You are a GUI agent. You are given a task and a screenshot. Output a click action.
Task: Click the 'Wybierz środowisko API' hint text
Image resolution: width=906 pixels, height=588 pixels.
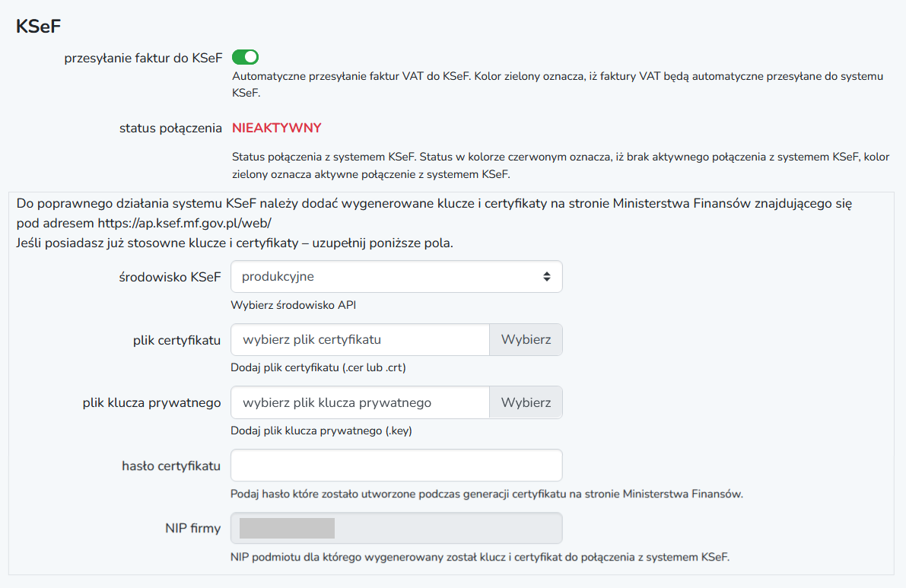pos(293,305)
